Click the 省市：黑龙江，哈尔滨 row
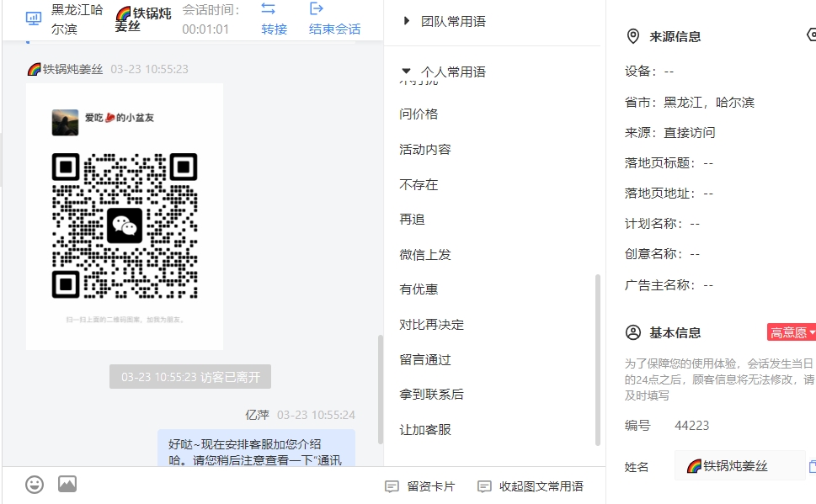 click(x=690, y=103)
